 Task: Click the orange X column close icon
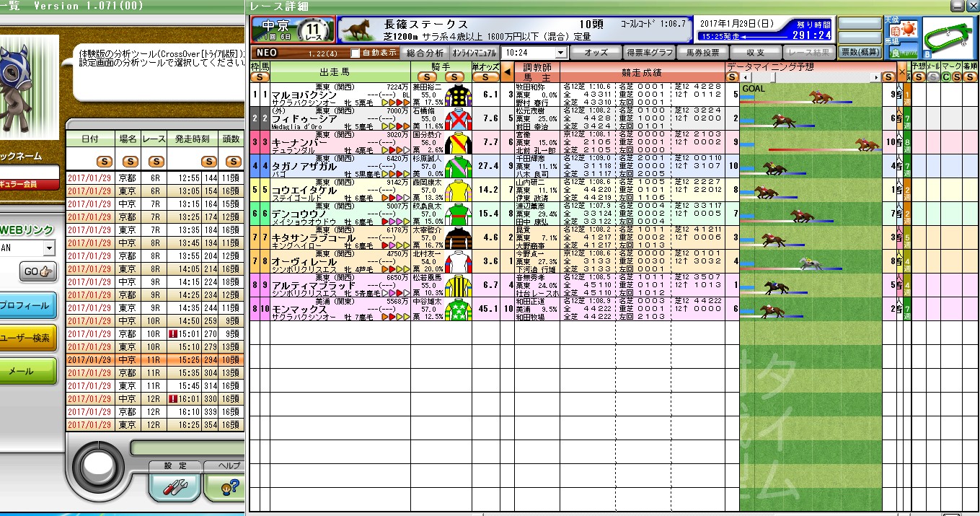pos(901,71)
